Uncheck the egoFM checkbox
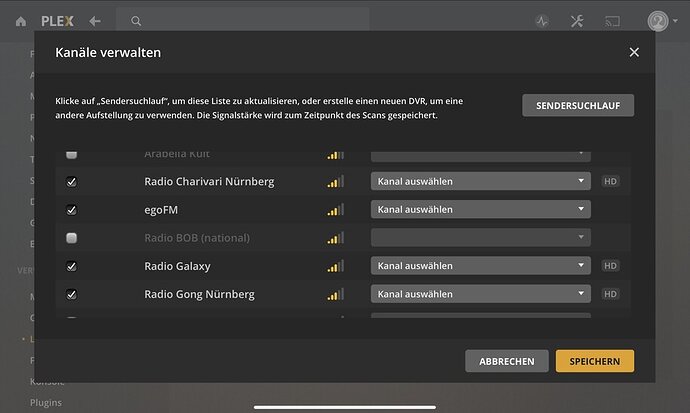The width and height of the screenshot is (690, 413). click(x=71, y=210)
